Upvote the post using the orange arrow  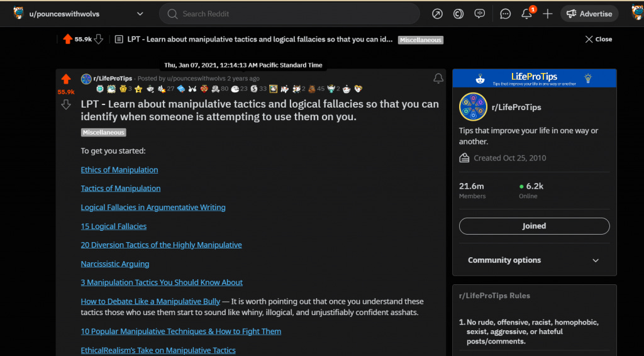65,79
